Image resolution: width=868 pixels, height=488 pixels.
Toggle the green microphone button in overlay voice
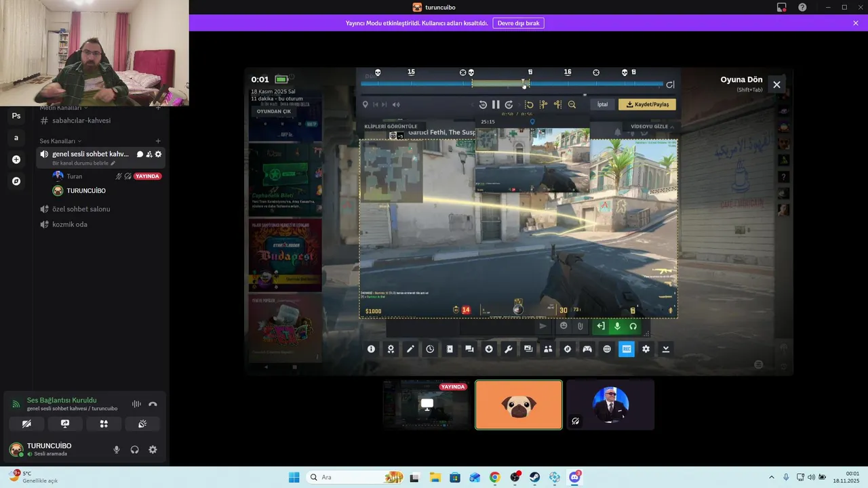click(617, 326)
